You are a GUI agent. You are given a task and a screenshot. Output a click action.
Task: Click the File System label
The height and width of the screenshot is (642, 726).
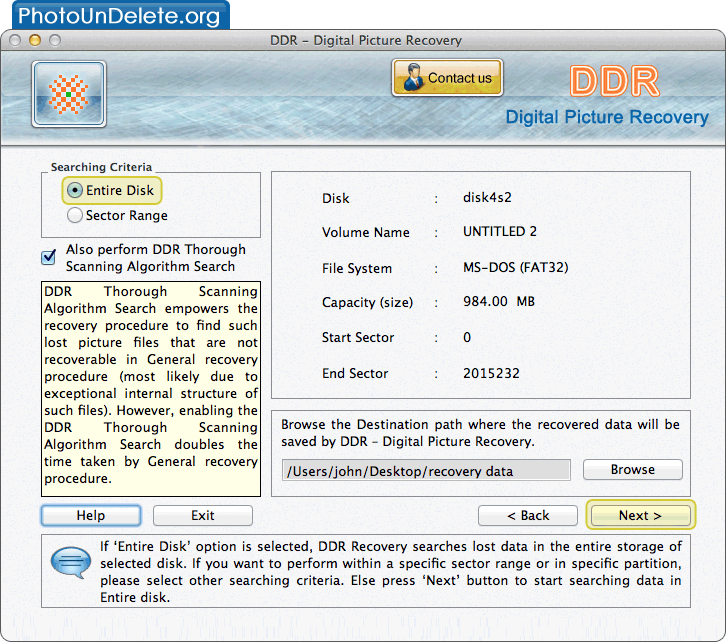coord(357,268)
